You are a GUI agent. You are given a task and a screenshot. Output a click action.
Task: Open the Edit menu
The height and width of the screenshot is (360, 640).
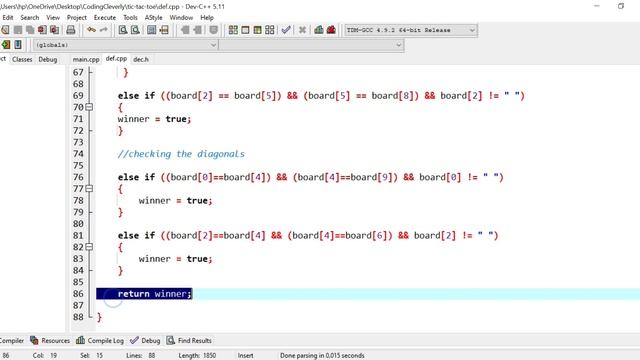click(8, 18)
